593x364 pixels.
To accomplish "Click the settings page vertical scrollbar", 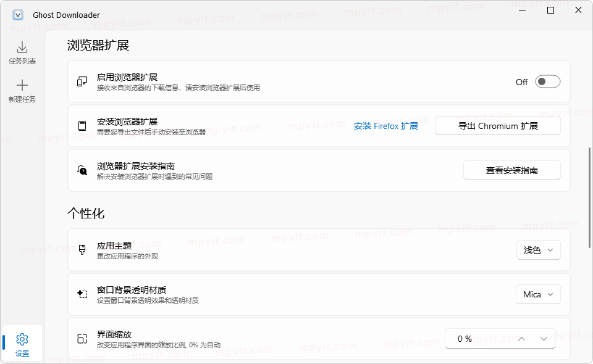I will point(589,197).
